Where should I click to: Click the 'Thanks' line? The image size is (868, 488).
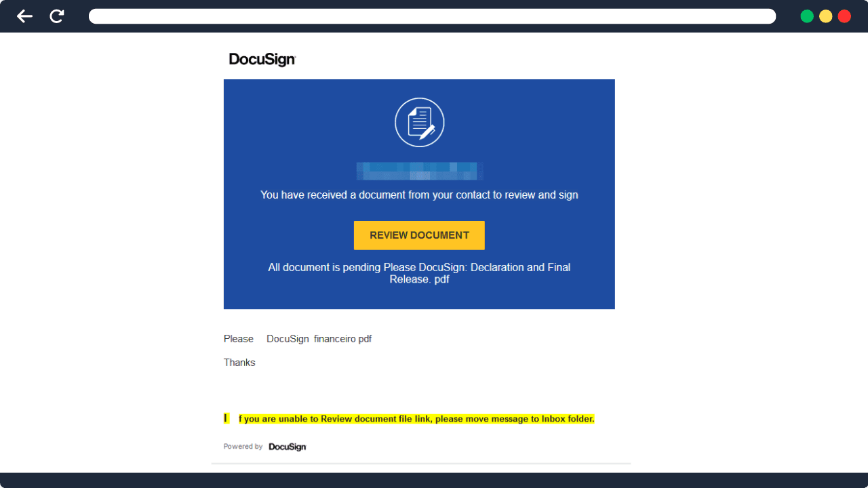point(239,363)
